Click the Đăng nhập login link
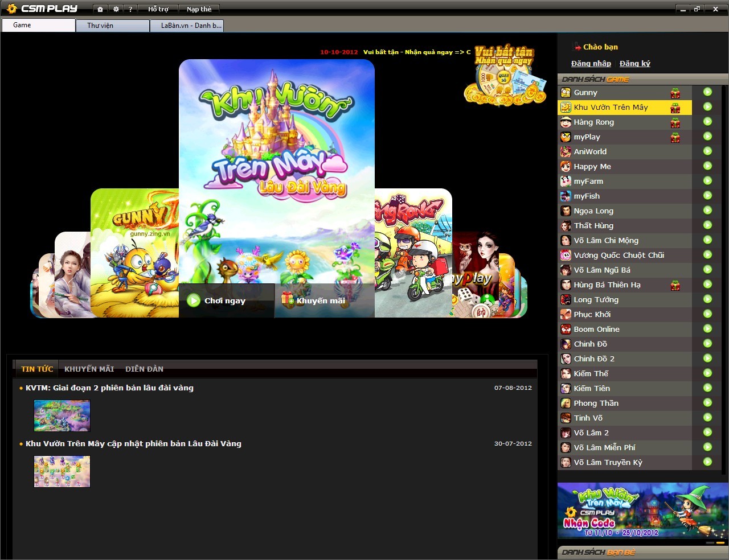Screen dimensions: 729x560 tap(591, 64)
